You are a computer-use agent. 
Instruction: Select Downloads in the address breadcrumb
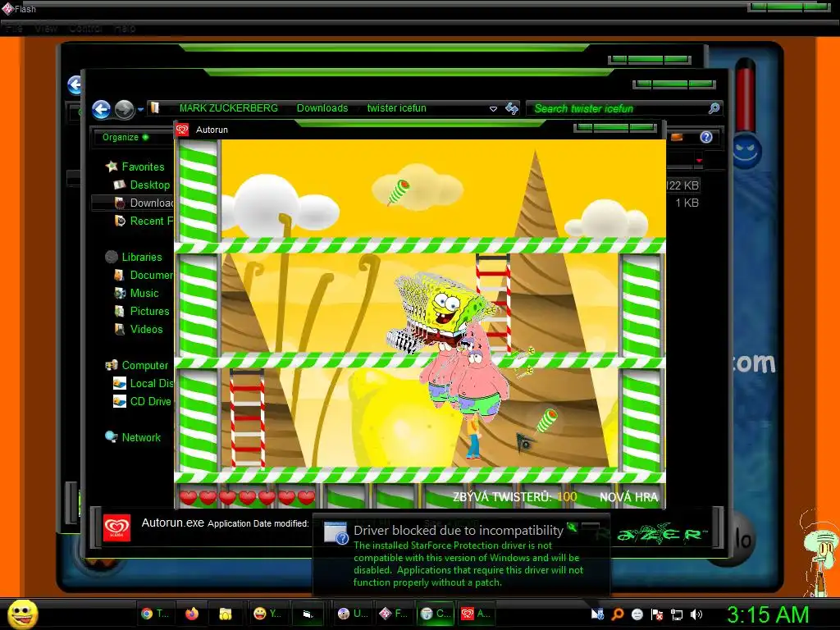[x=322, y=108]
